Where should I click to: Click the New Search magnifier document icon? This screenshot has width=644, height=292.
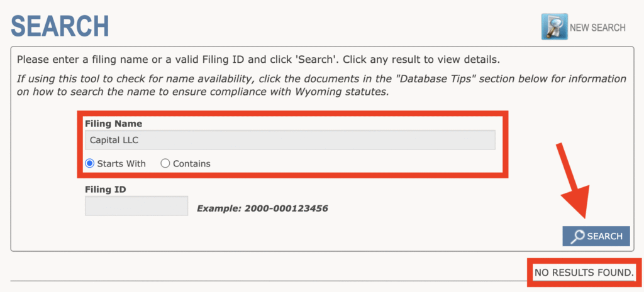554,27
